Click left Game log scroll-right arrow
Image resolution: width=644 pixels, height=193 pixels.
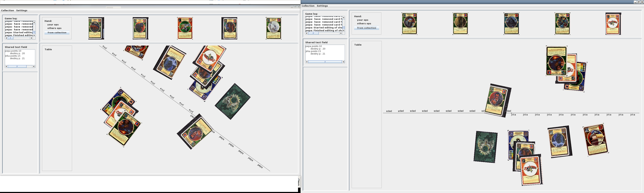(x=31, y=38)
